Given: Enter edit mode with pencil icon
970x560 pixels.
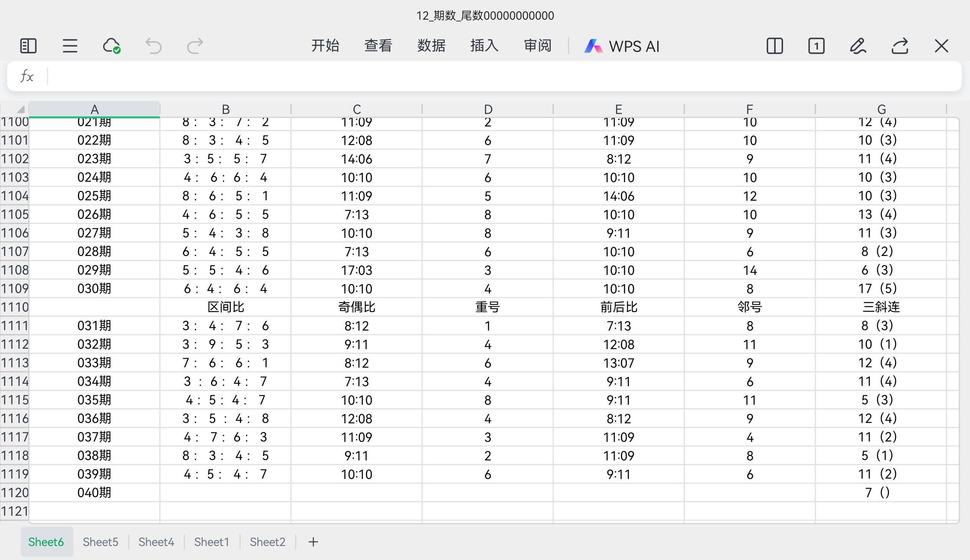Looking at the screenshot, I should pyautogui.click(x=857, y=46).
